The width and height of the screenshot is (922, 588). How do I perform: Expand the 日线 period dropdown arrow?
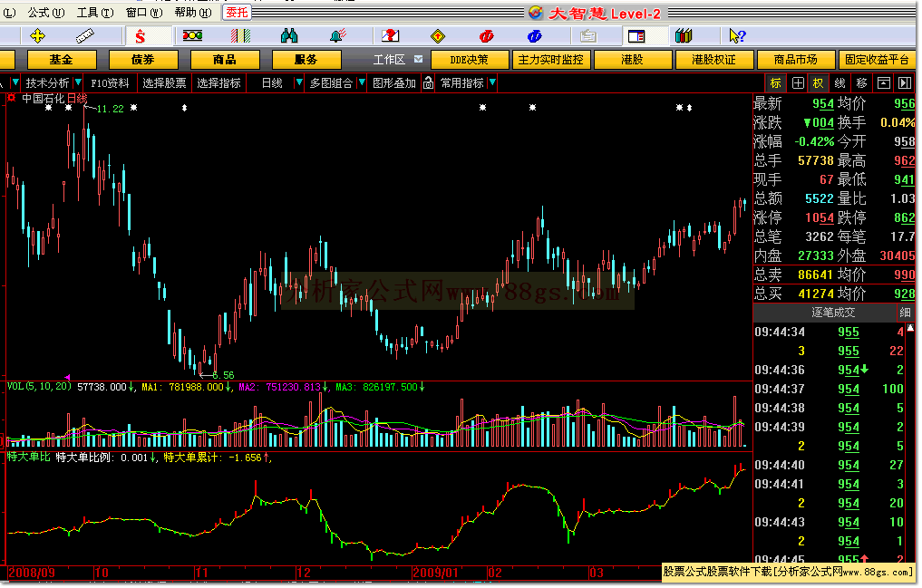(298, 82)
